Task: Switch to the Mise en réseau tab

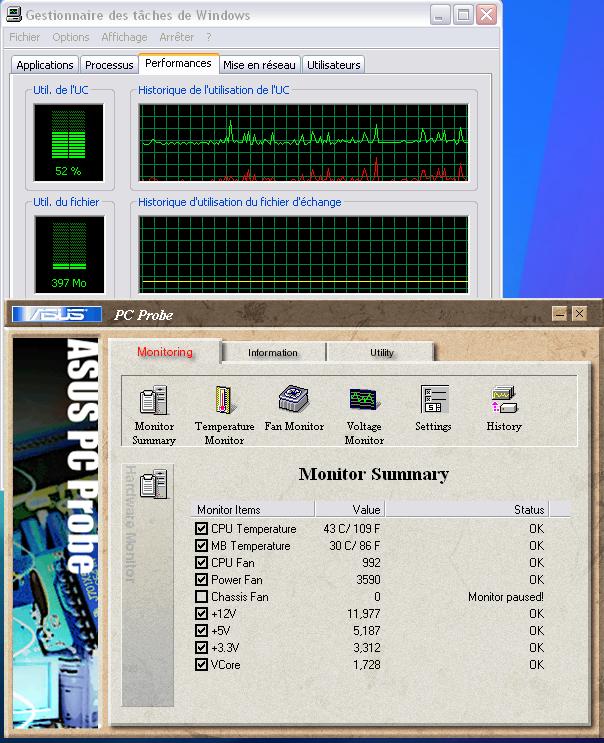Action: [x=259, y=65]
